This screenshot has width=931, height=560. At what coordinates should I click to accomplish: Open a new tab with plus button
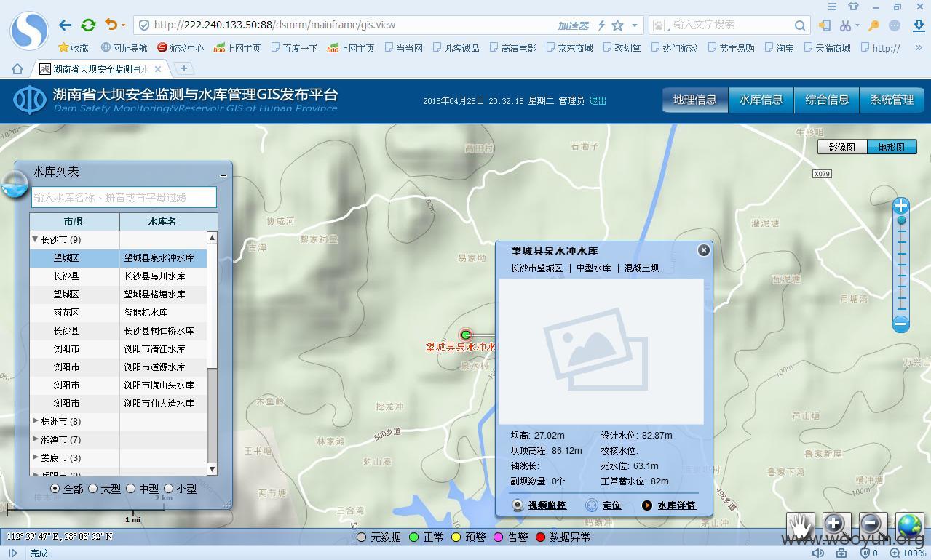(184, 68)
